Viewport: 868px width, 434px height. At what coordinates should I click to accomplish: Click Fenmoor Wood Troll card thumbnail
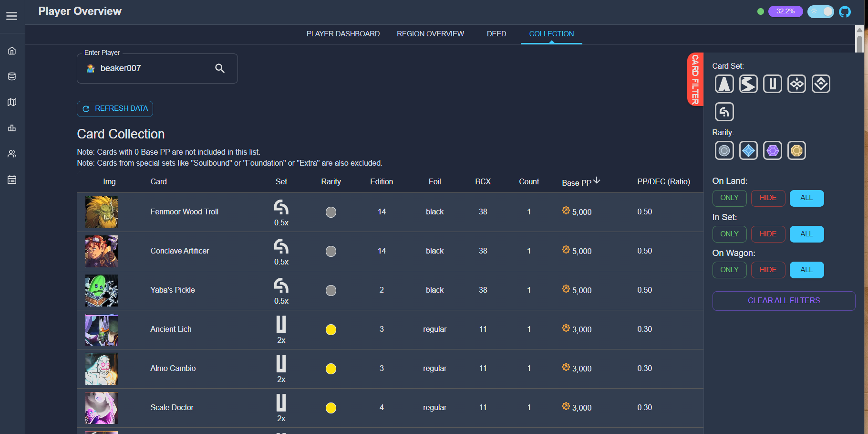pos(102,212)
